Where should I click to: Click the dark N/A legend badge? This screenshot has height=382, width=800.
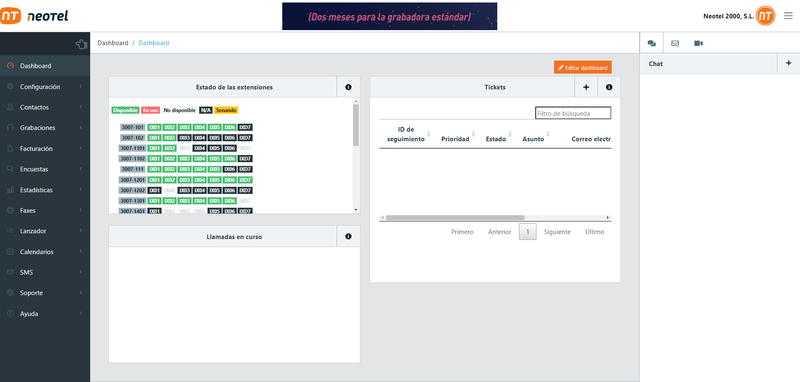[x=206, y=110]
